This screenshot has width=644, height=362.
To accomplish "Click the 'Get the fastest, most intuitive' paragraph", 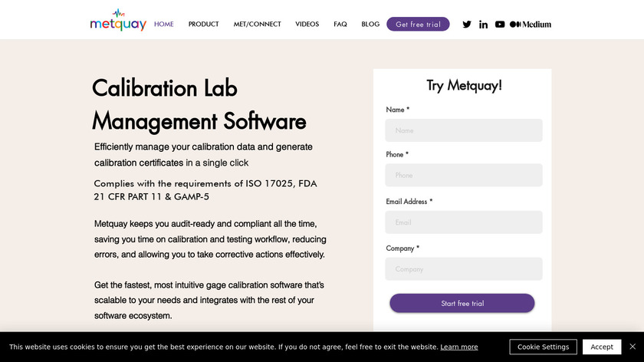I will pyautogui.click(x=209, y=301).
